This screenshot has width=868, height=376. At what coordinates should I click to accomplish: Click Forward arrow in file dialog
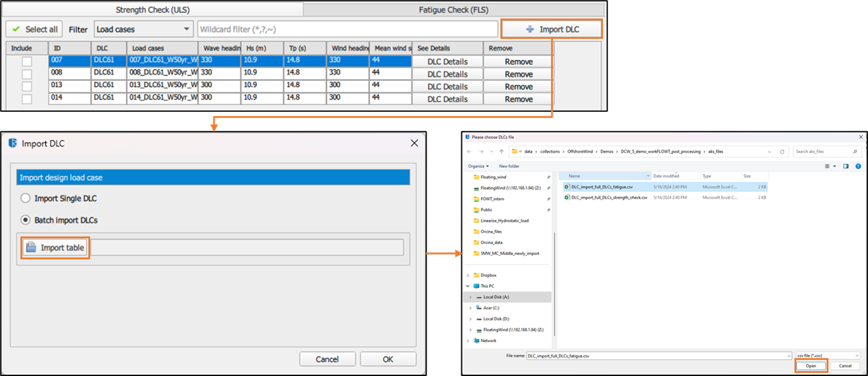(480, 151)
